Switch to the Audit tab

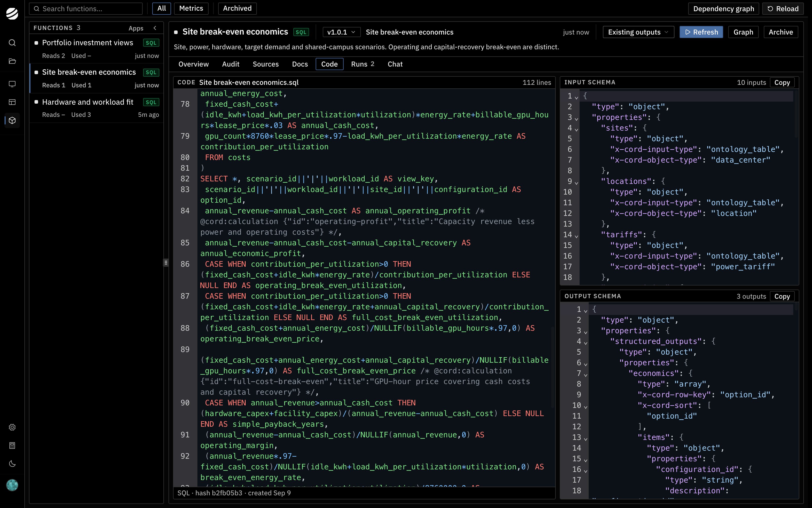click(x=231, y=64)
